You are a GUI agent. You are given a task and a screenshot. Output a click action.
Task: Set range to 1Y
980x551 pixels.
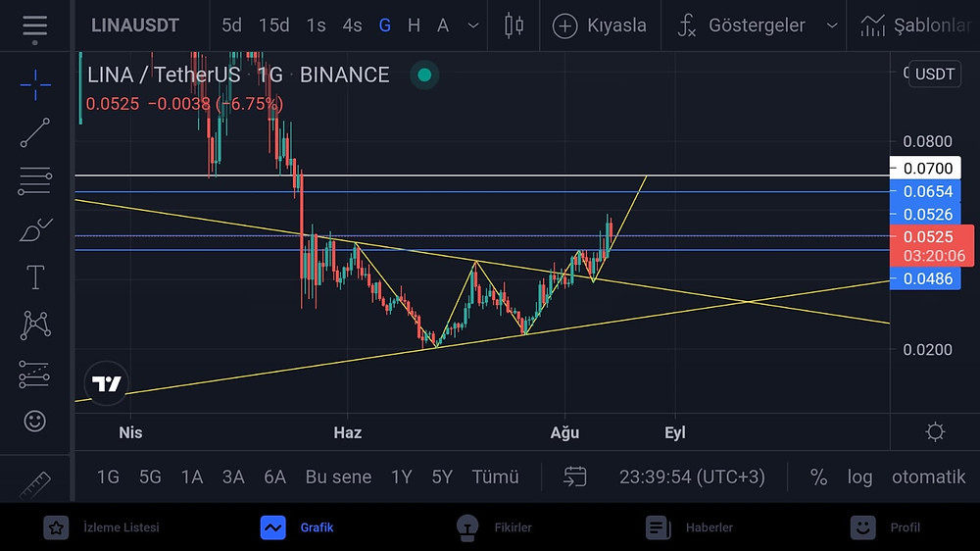[401, 477]
